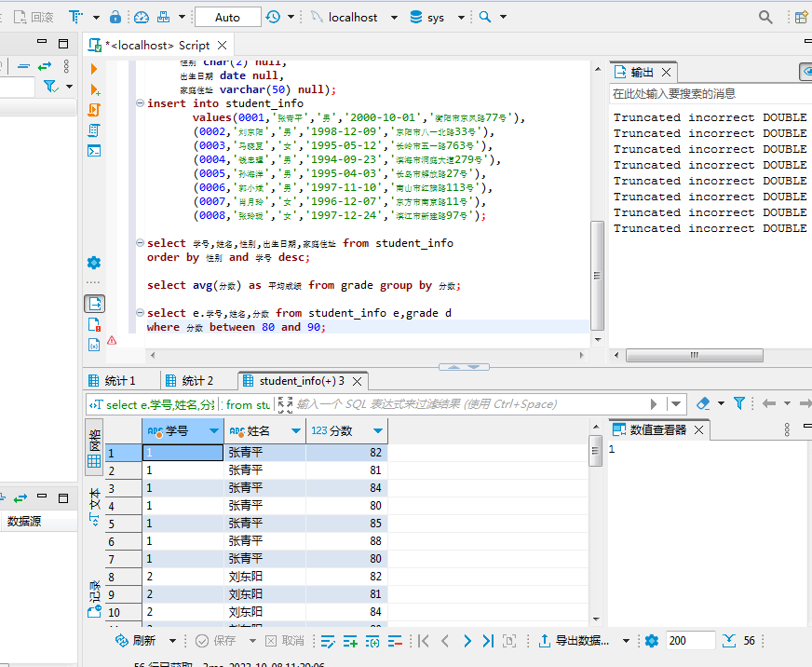812x667 pixels.
Task: Open the result set settings gear
Action: coord(652,641)
